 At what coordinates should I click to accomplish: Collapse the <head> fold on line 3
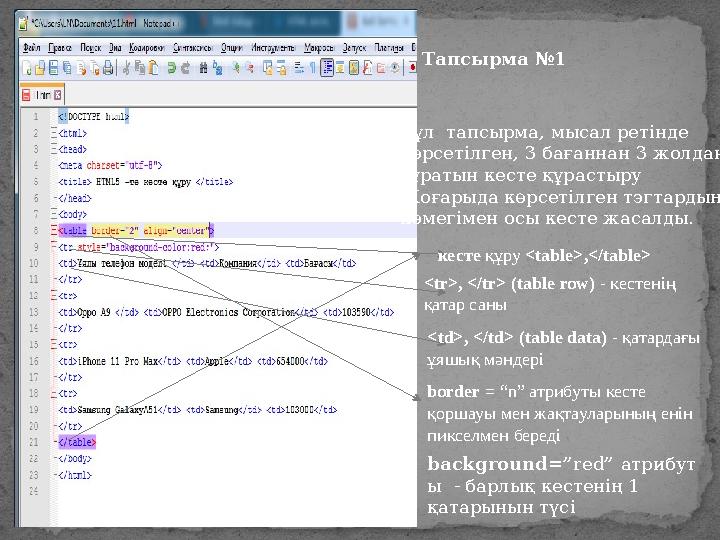point(54,150)
